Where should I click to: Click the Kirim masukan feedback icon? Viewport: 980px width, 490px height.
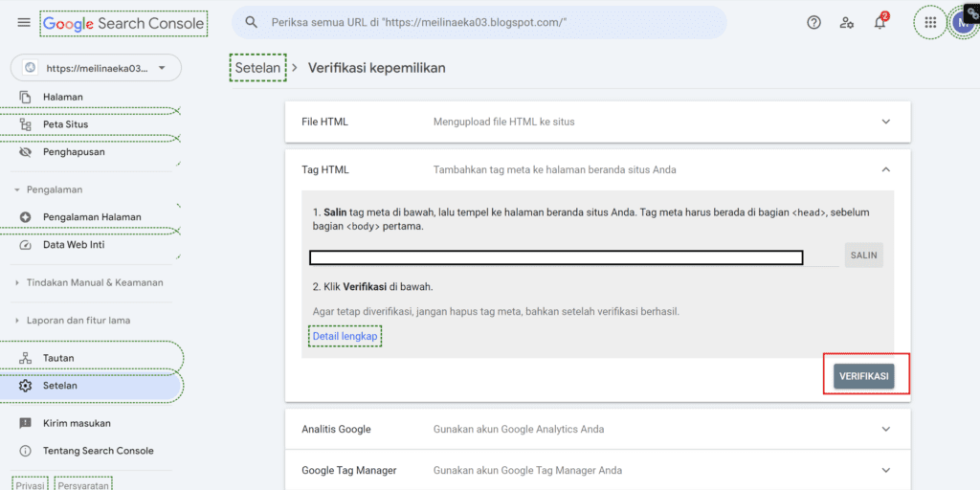pos(25,423)
